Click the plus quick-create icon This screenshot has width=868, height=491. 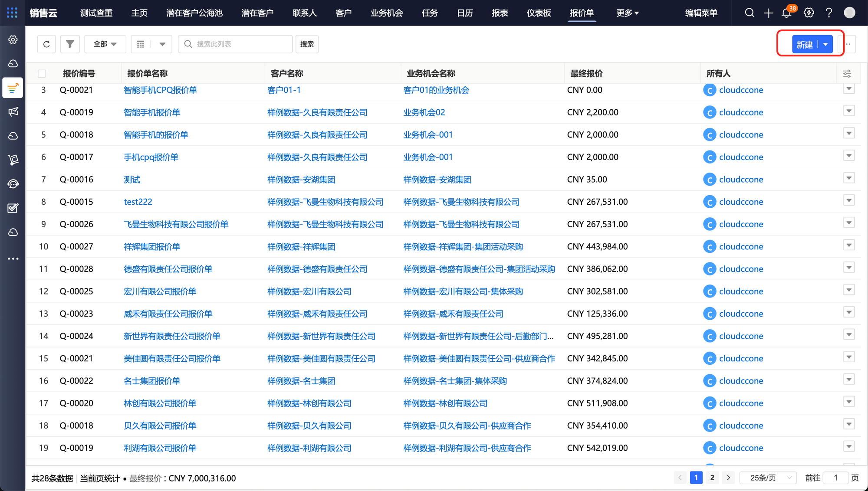768,13
